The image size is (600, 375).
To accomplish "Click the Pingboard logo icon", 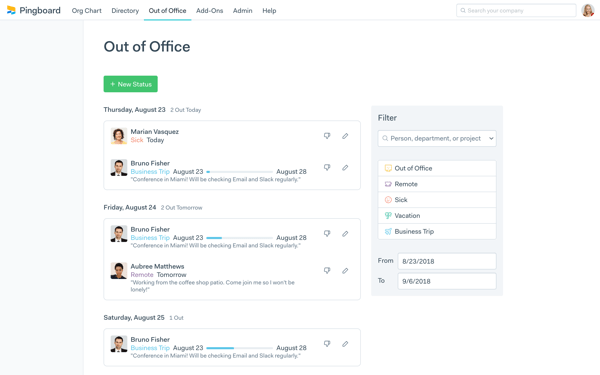I will [11, 10].
